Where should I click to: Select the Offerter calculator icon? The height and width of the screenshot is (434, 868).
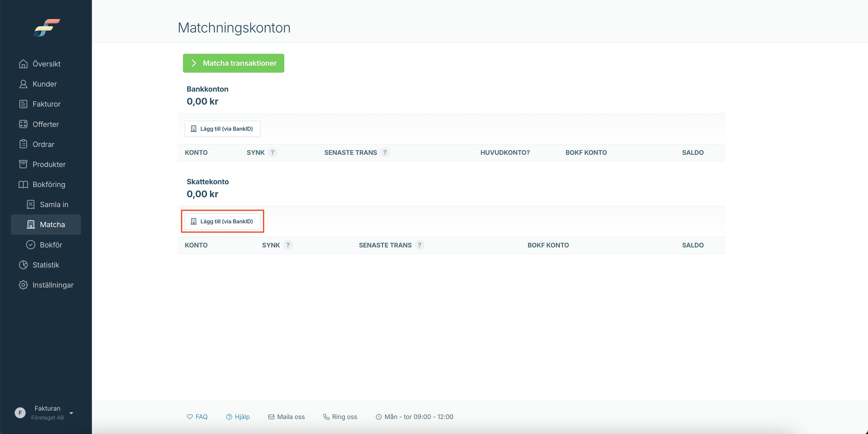point(23,124)
